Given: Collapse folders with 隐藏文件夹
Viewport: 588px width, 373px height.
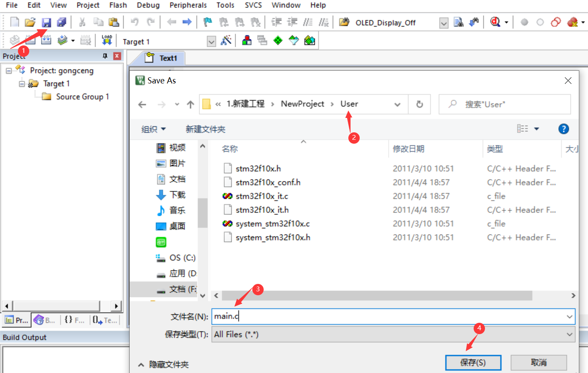Looking at the screenshot, I should (x=163, y=364).
